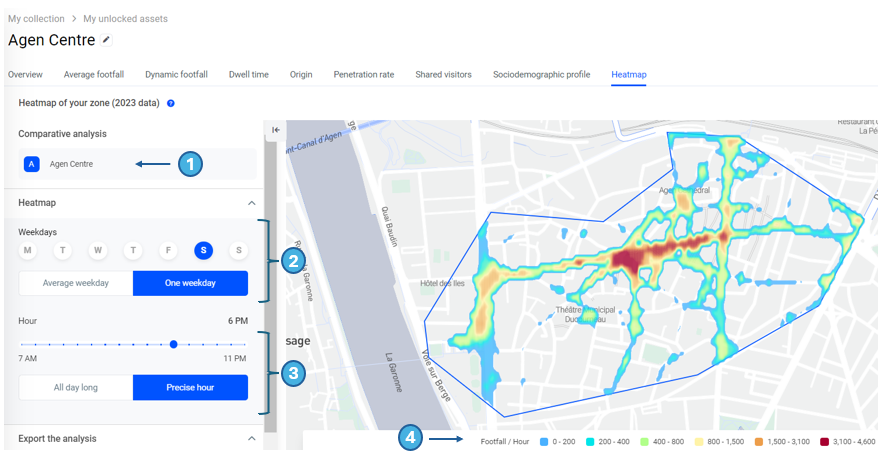Collapse the Export the analysis section
Screen dimensions: 882x457
(251, 438)
